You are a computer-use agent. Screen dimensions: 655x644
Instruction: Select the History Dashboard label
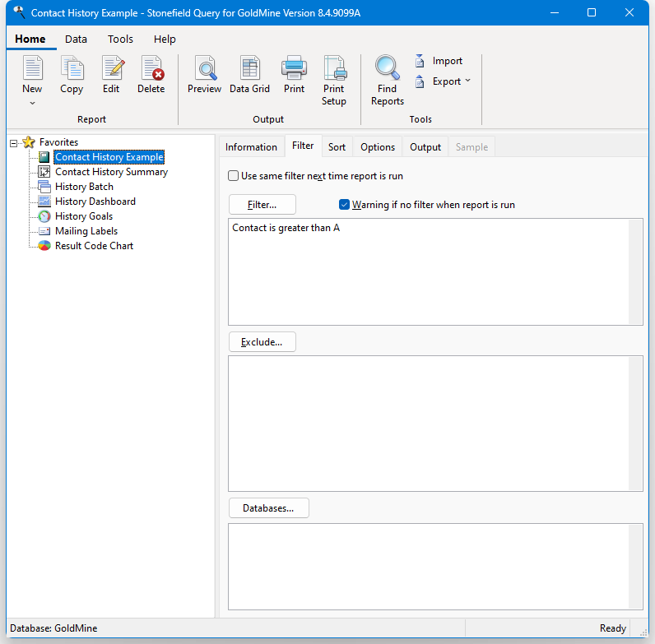95,202
